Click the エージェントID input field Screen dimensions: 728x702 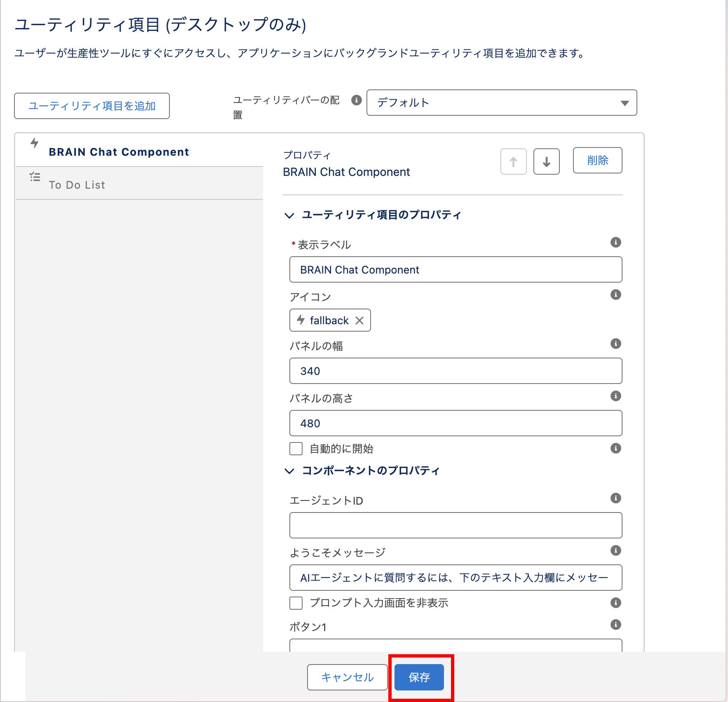[x=456, y=525]
